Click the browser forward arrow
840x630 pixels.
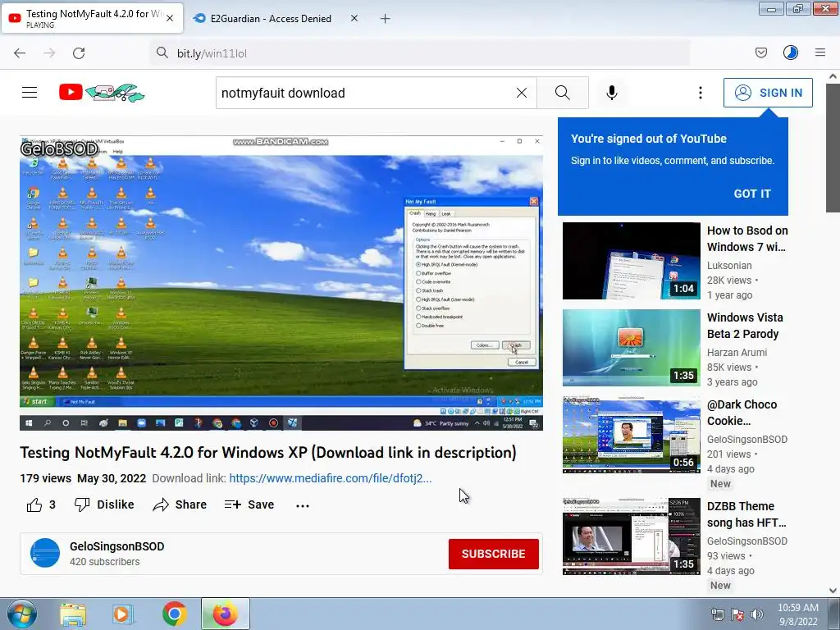tap(49, 53)
